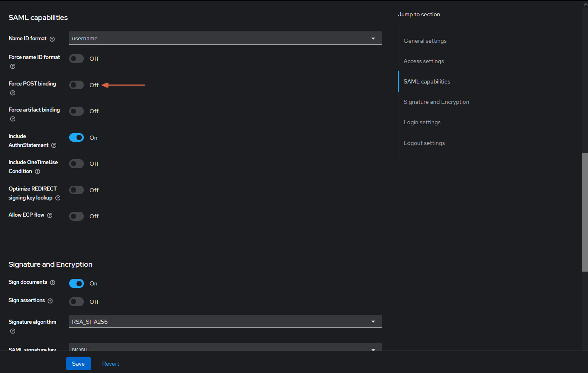The image size is (588, 373).
Task: Turn on Allow ECP flow switch
Action: (x=77, y=216)
